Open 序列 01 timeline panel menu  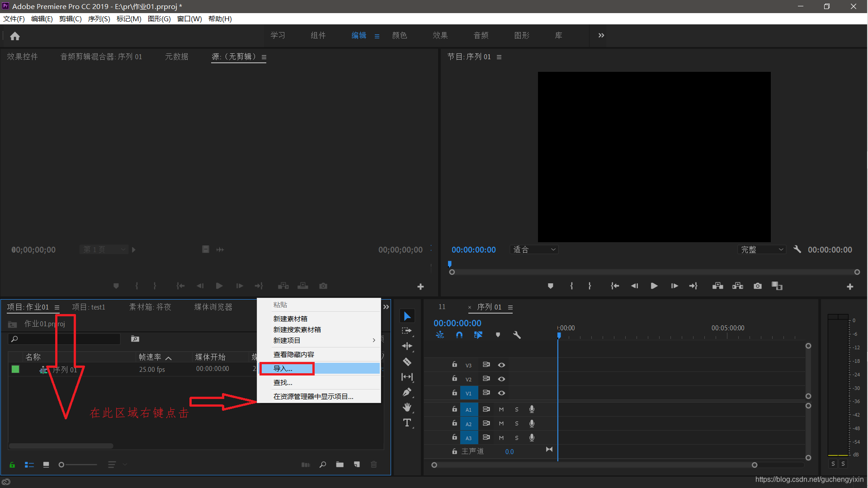point(510,307)
